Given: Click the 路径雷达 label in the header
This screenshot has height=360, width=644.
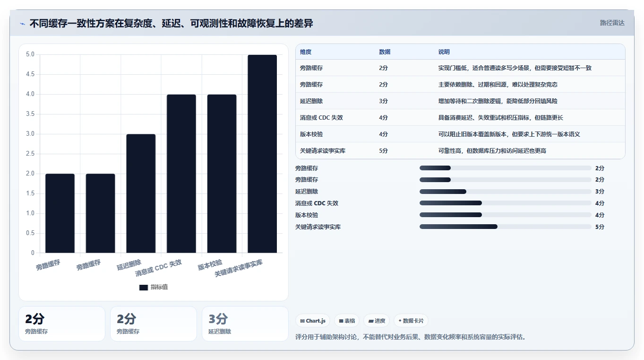Looking at the screenshot, I should 612,23.
